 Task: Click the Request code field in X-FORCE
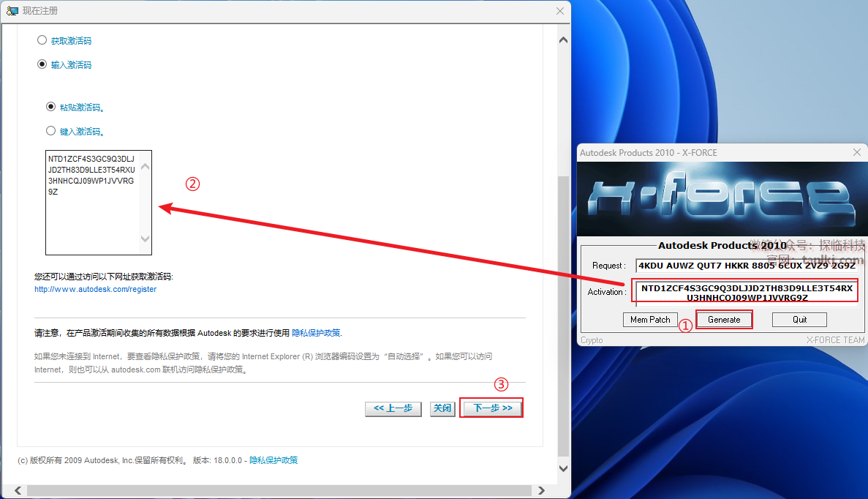[x=747, y=266]
